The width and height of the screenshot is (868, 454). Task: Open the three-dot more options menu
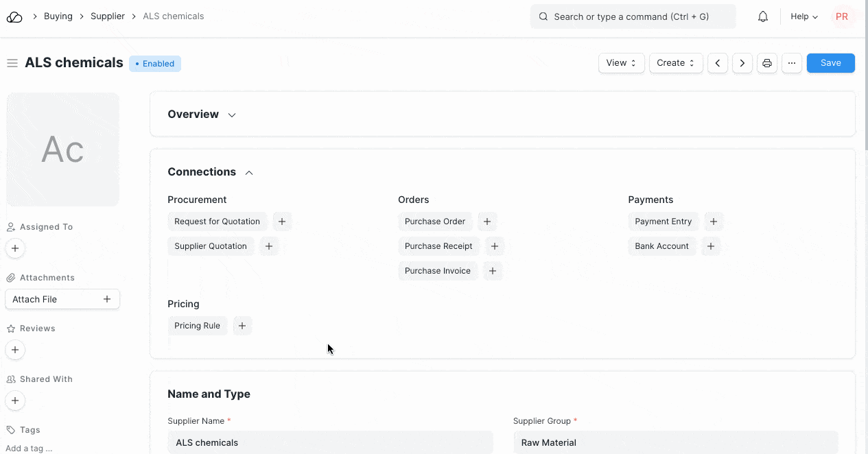[x=791, y=63]
